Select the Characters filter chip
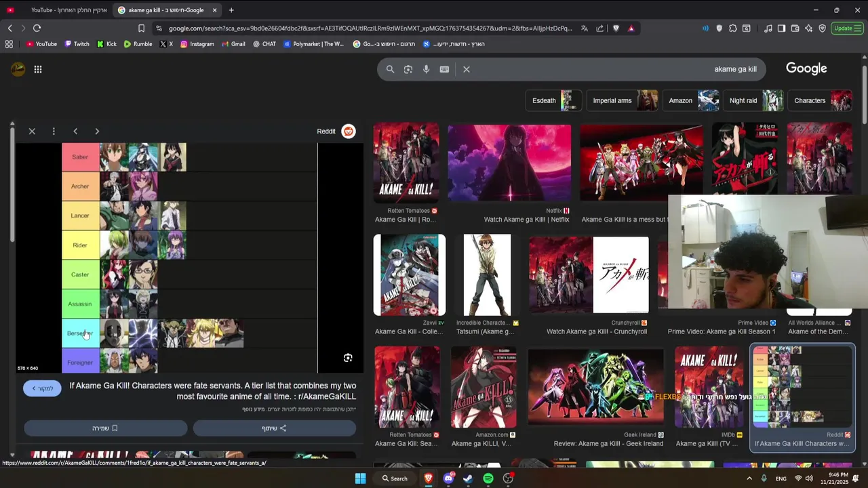The width and height of the screenshot is (868, 488). click(x=820, y=100)
